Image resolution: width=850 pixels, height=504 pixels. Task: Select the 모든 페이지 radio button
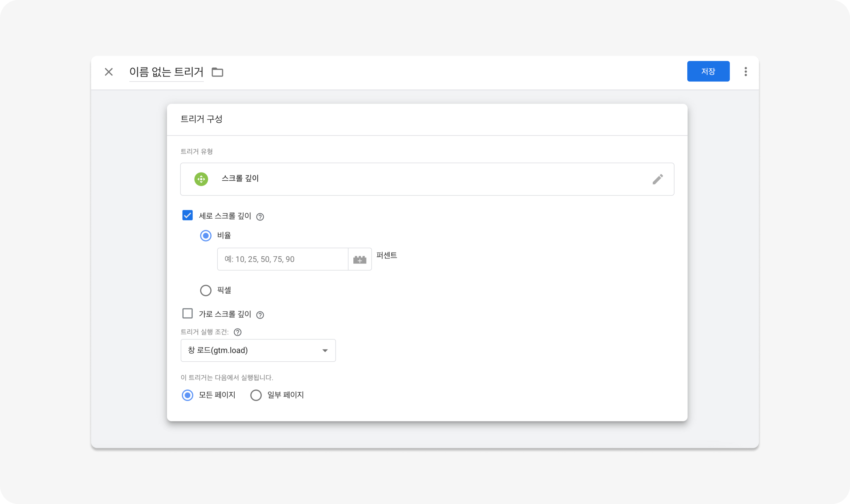(187, 395)
